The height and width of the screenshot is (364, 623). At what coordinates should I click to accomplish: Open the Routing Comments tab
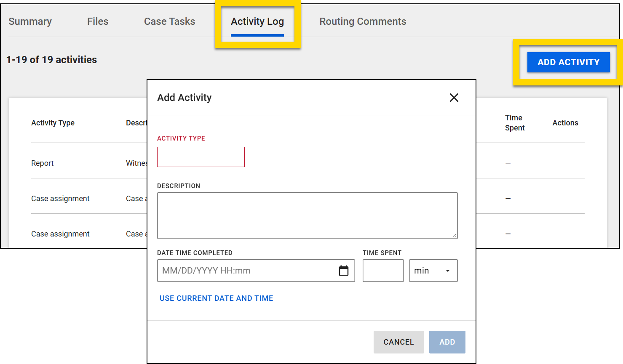point(362,21)
